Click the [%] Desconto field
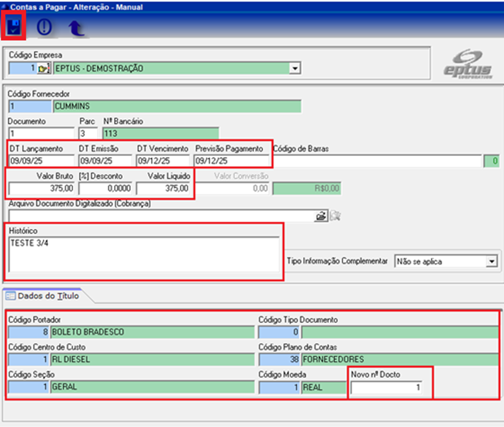504x427 pixels. click(x=105, y=188)
